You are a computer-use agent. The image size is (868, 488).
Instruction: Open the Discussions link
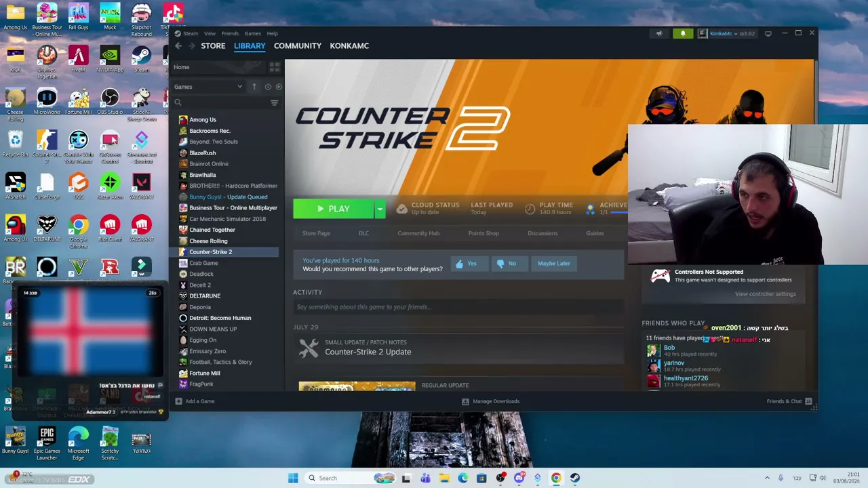point(542,233)
